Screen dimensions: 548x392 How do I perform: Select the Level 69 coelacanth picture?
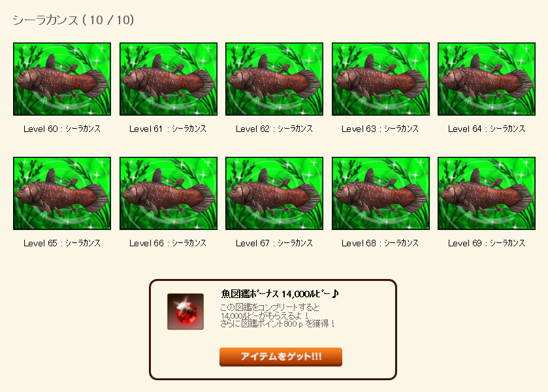click(487, 193)
